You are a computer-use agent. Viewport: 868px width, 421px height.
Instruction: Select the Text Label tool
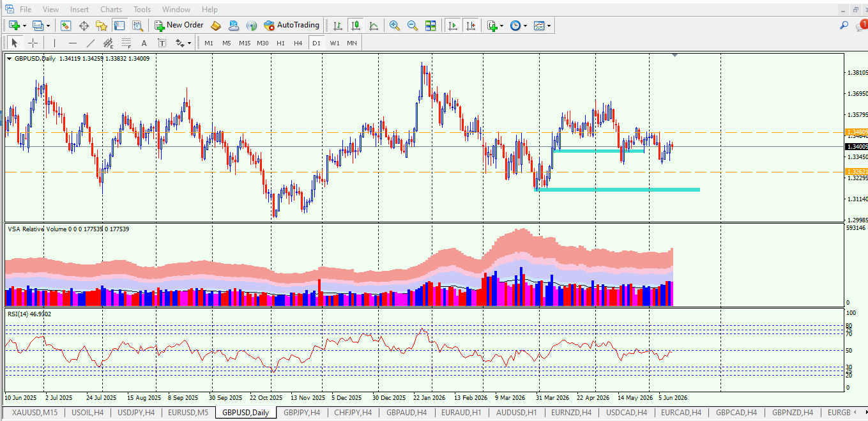point(162,43)
